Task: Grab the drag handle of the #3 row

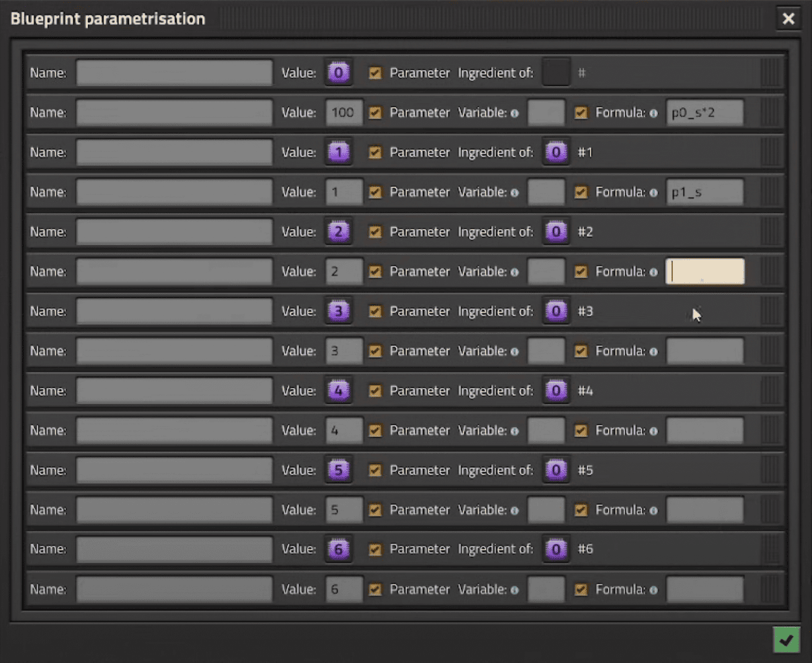Action: [772, 311]
